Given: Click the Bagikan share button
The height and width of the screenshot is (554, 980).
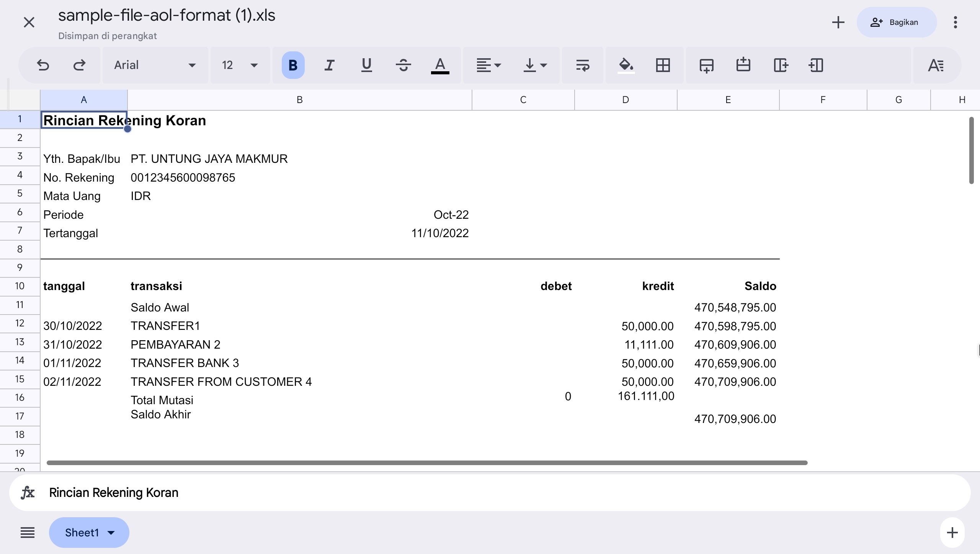Looking at the screenshot, I should pos(896,22).
